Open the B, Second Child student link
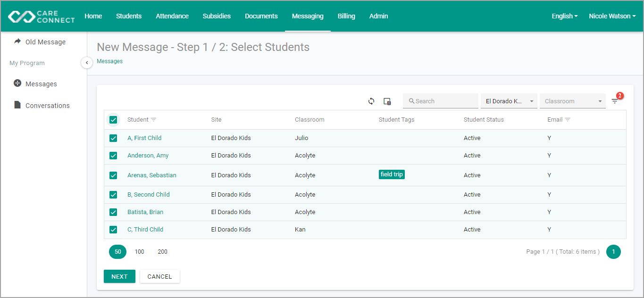This screenshot has width=644, height=298. tap(149, 195)
